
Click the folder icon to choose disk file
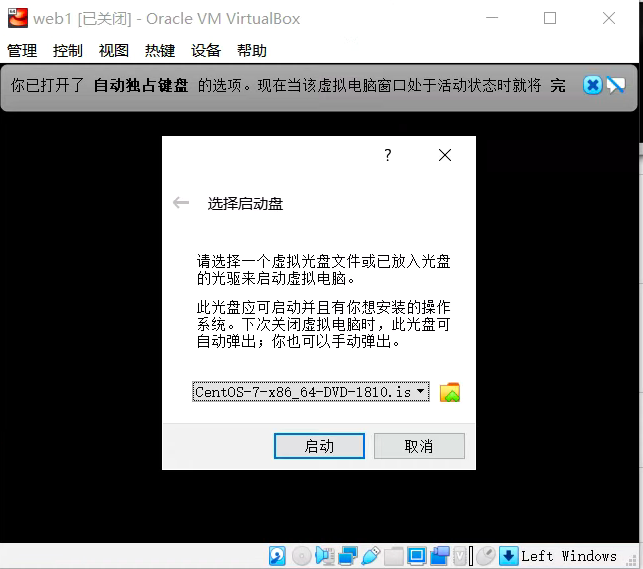pos(450,392)
